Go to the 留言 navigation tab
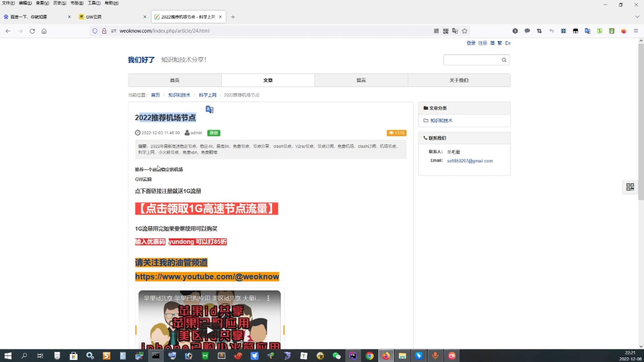 [x=361, y=80]
